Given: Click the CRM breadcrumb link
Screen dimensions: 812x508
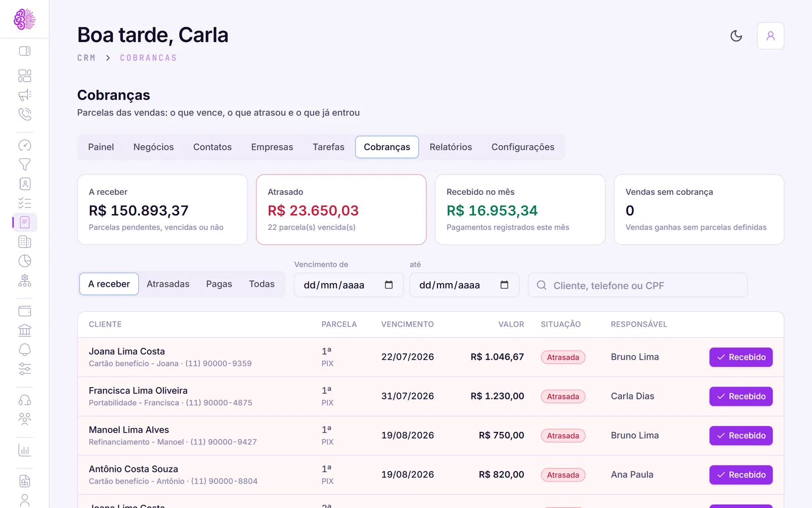Looking at the screenshot, I should click(x=86, y=58).
